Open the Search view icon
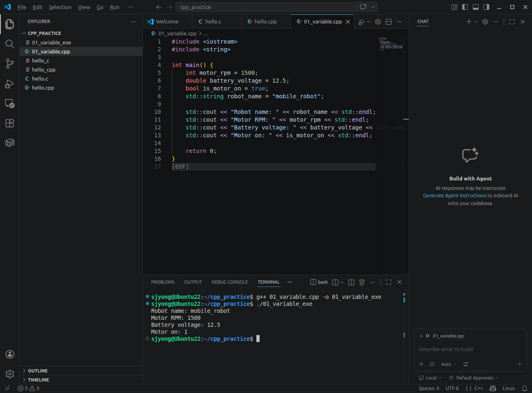The image size is (532, 393). pos(10,44)
